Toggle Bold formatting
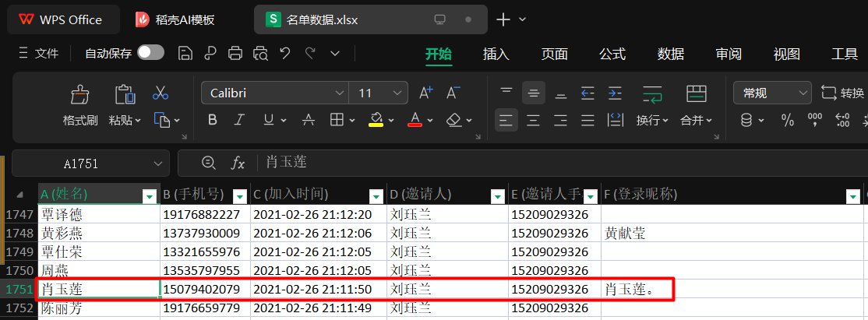The height and width of the screenshot is (320, 868). [212, 120]
